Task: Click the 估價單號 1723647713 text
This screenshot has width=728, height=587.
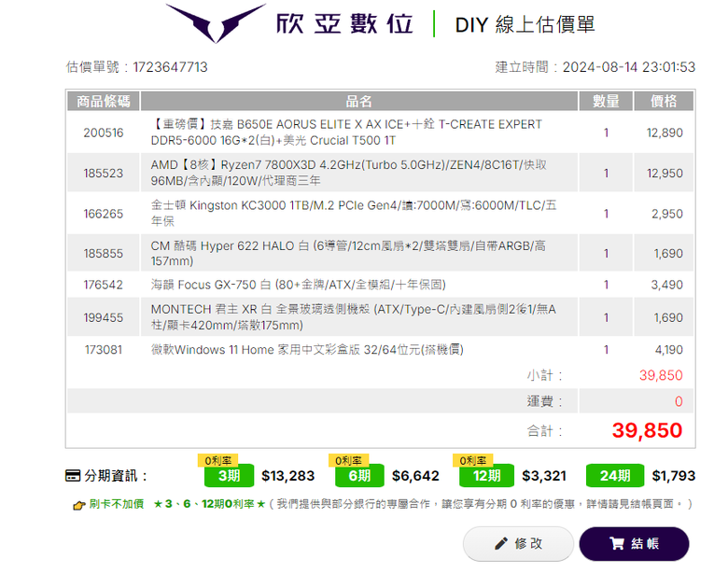Action: click(x=136, y=67)
